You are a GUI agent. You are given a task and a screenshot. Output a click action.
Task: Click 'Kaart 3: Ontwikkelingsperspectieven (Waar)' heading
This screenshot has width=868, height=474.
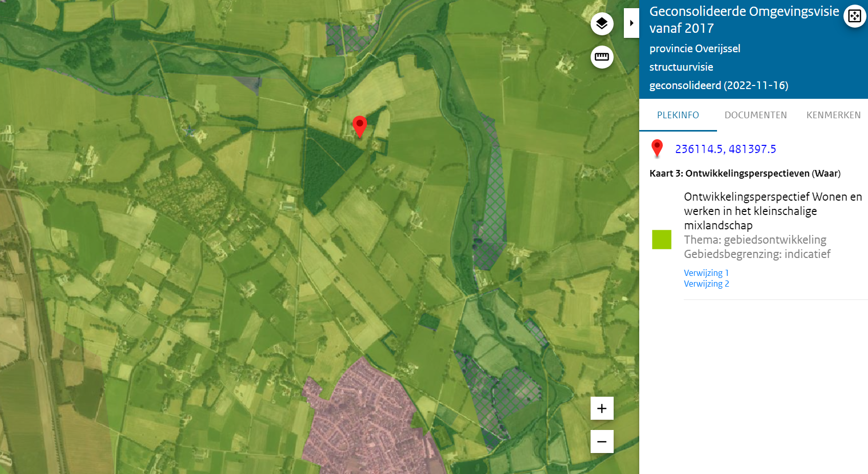745,174
